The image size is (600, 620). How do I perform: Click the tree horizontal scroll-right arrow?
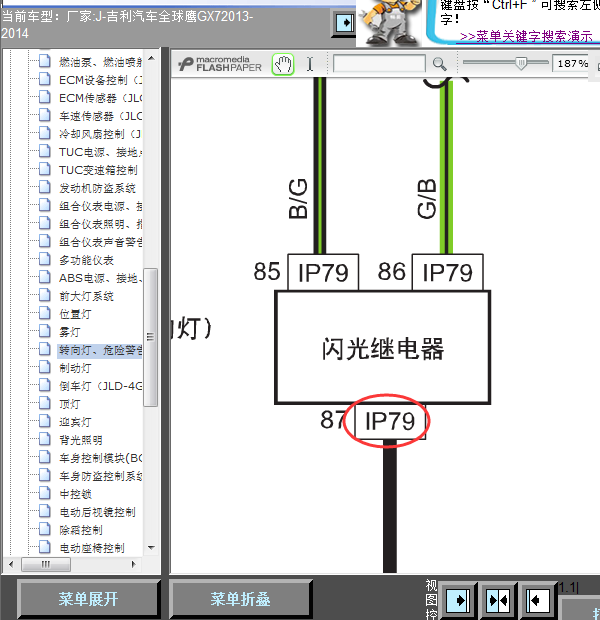tap(134, 564)
